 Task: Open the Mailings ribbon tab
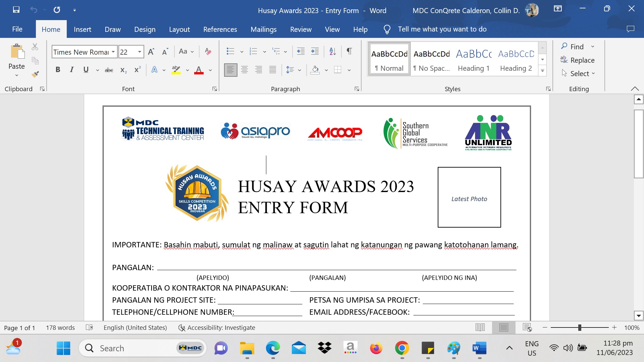263,29
